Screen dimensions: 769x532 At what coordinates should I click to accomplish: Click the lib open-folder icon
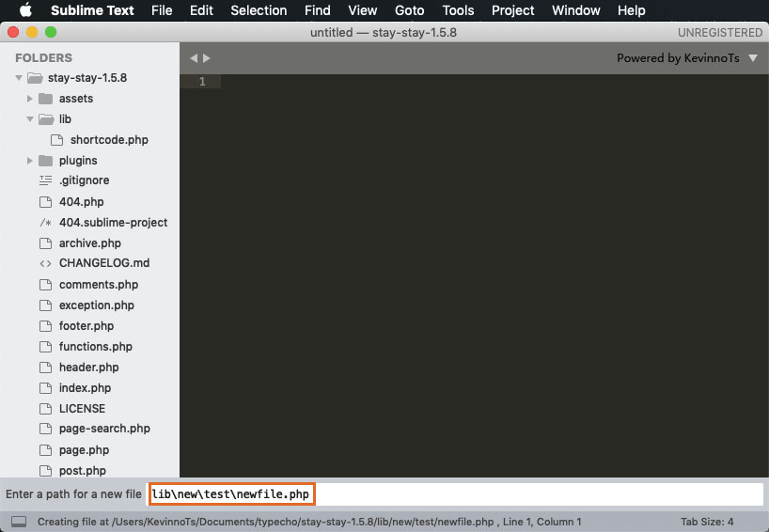point(46,119)
